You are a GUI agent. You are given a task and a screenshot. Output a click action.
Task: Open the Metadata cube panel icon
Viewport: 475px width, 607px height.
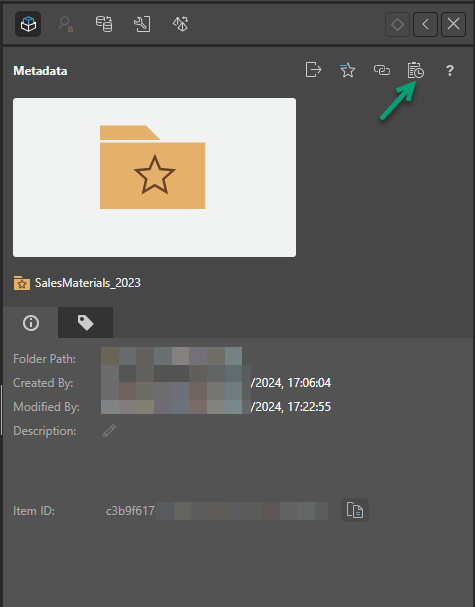pyautogui.click(x=28, y=24)
